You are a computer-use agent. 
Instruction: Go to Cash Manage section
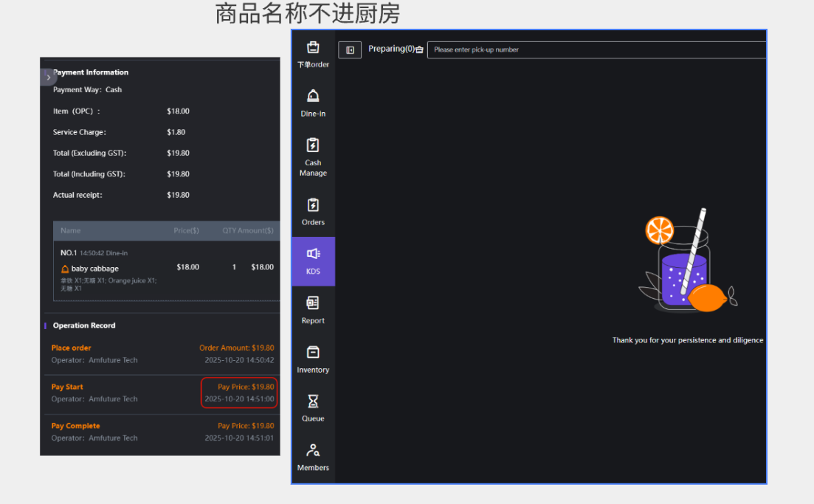click(x=313, y=146)
